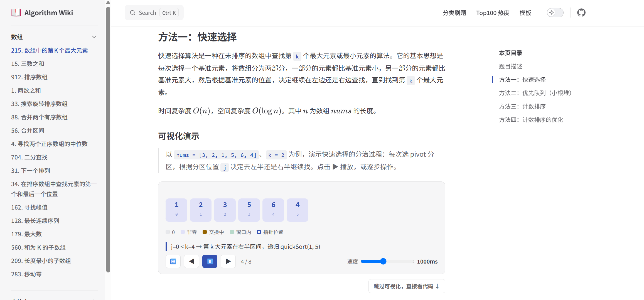Open the GitHub repository icon
Image resolution: width=644 pixels, height=300 pixels.
tap(581, 13)
